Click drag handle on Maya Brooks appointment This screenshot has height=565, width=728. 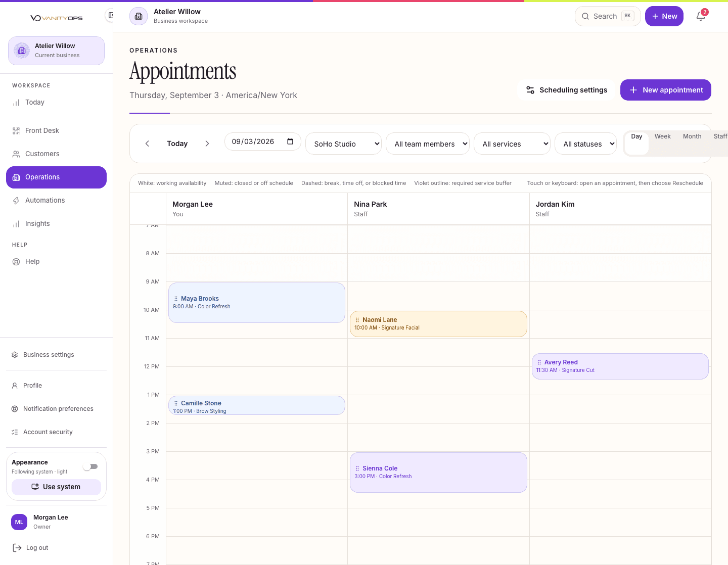(176, 299)
